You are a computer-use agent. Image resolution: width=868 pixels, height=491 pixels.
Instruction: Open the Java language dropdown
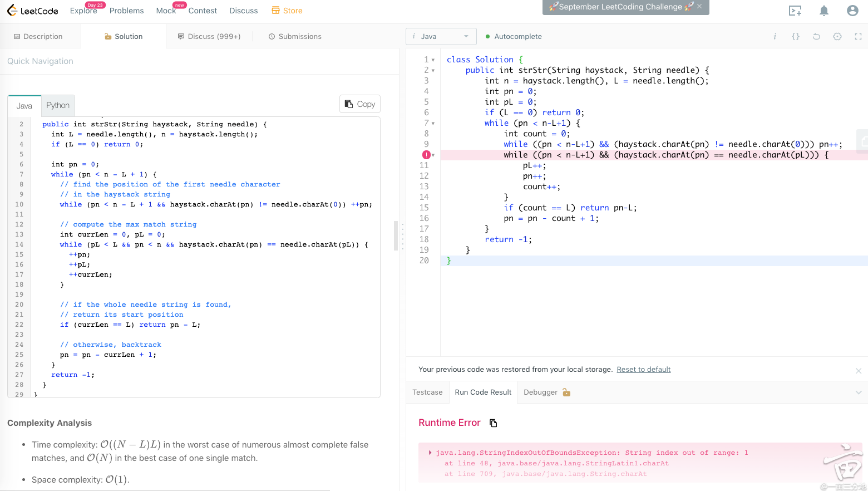[441, 37]
